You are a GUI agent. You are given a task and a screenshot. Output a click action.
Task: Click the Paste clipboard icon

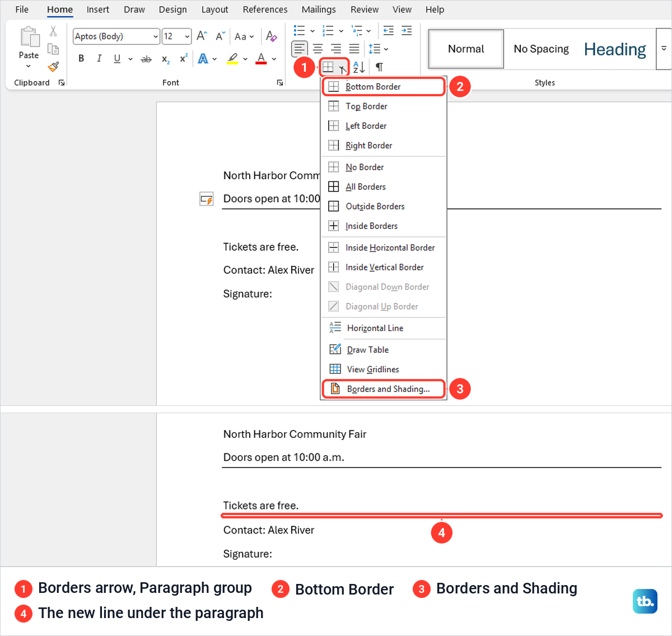click(29, 37)
